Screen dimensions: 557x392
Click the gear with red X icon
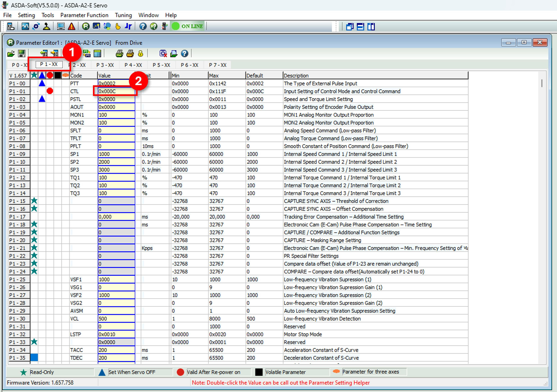pos(163,54)
